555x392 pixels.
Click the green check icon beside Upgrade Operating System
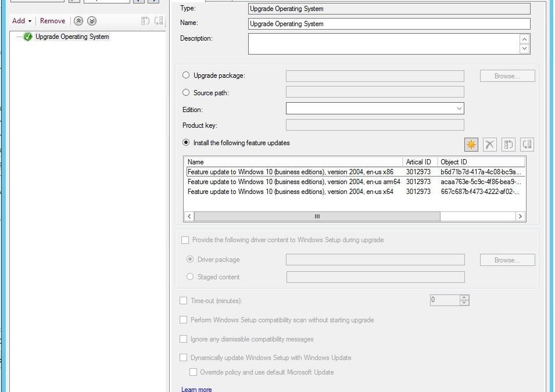pos(28,37)
